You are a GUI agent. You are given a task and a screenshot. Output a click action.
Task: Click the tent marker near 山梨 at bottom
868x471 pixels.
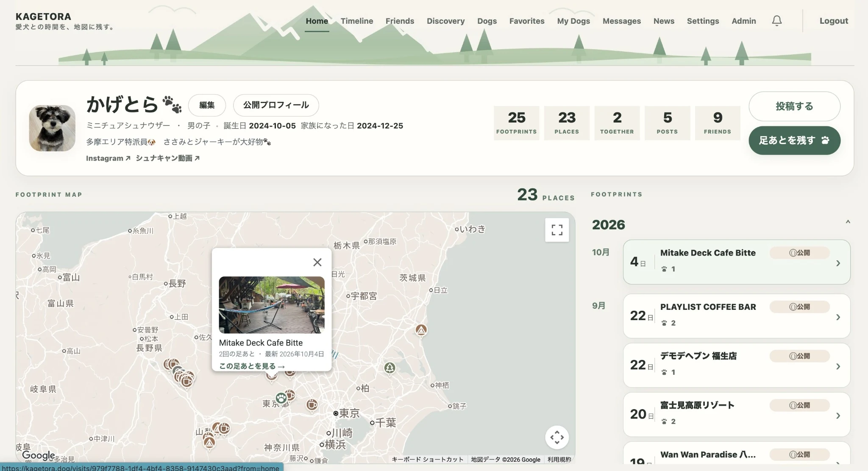tap(209, 443)
